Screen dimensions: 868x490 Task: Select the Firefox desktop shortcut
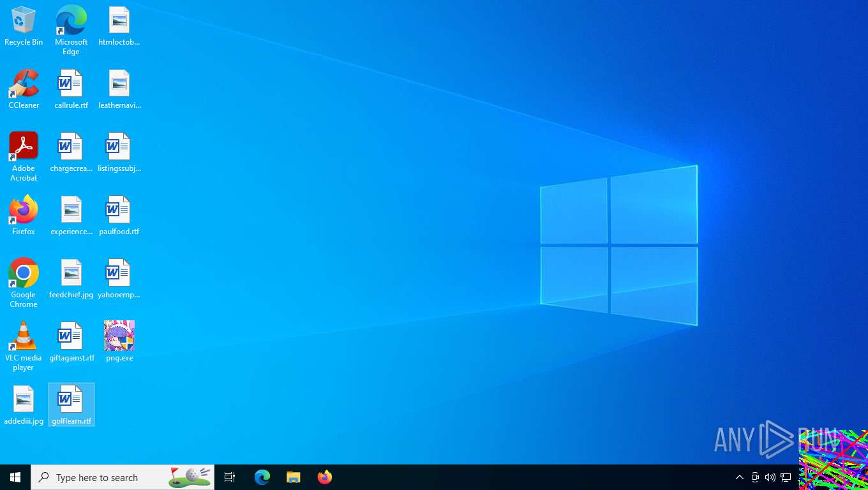click(x=24, y=216)
